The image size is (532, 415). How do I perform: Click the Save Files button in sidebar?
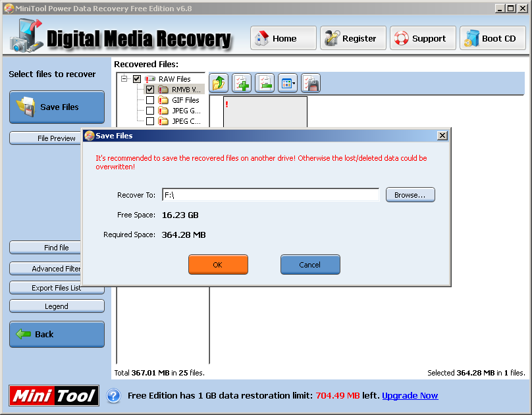(57, 107)
